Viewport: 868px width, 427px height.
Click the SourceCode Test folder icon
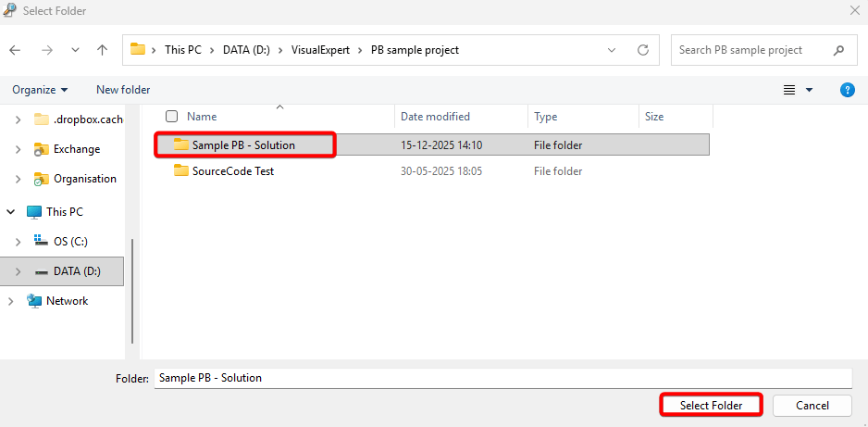click(x=181, y=170)
